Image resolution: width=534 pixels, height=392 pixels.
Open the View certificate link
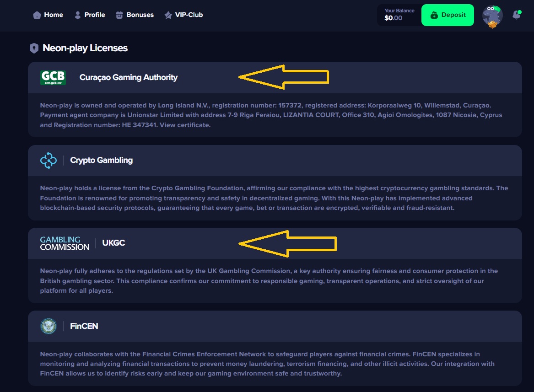(x=189, y=125)
